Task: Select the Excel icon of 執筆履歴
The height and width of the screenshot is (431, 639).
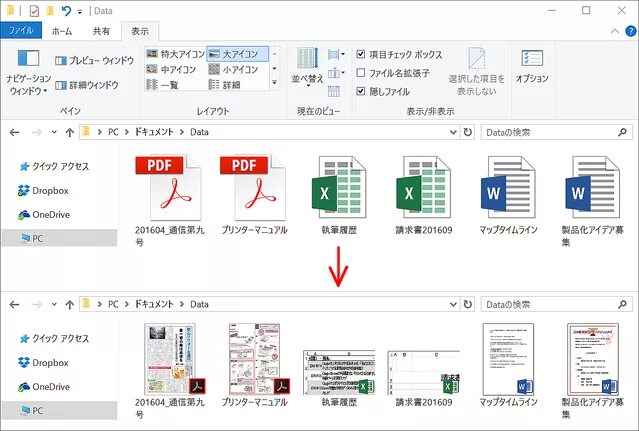Action: click(x=339, y=187)
